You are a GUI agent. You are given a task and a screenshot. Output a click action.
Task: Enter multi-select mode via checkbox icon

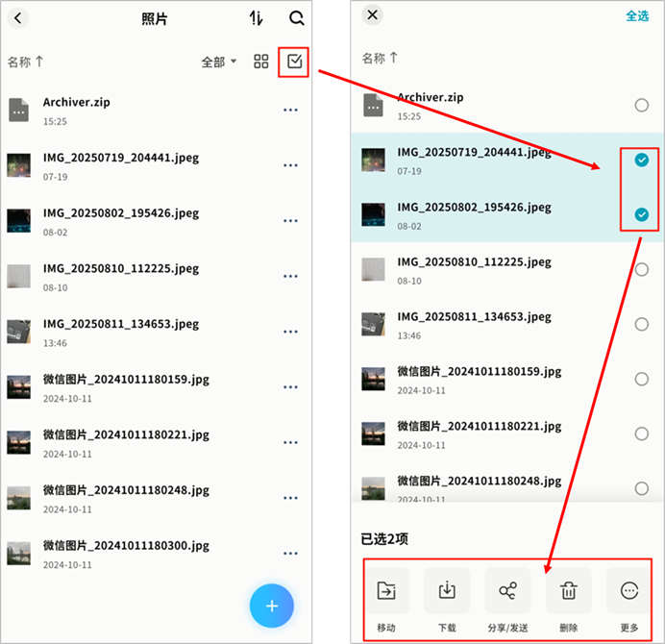(x=295, y=62)
